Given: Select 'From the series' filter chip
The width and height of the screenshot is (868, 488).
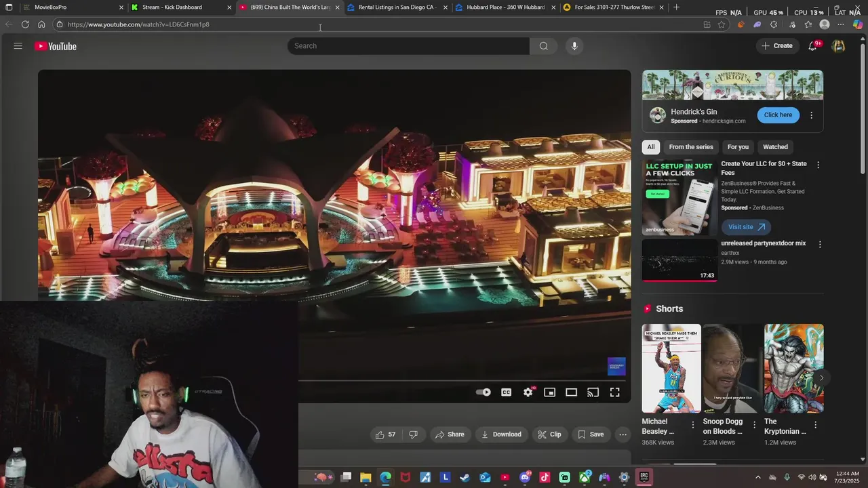Looking at the screenshot, I should click(x=691, y=147).
